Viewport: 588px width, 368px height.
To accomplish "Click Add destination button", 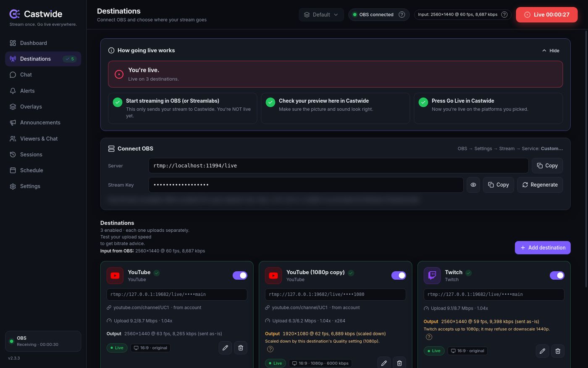I will pos(543,248).
